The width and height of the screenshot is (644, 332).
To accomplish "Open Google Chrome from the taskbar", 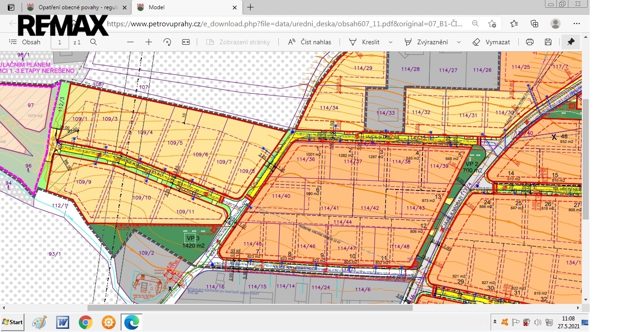I will coord(85,322).
